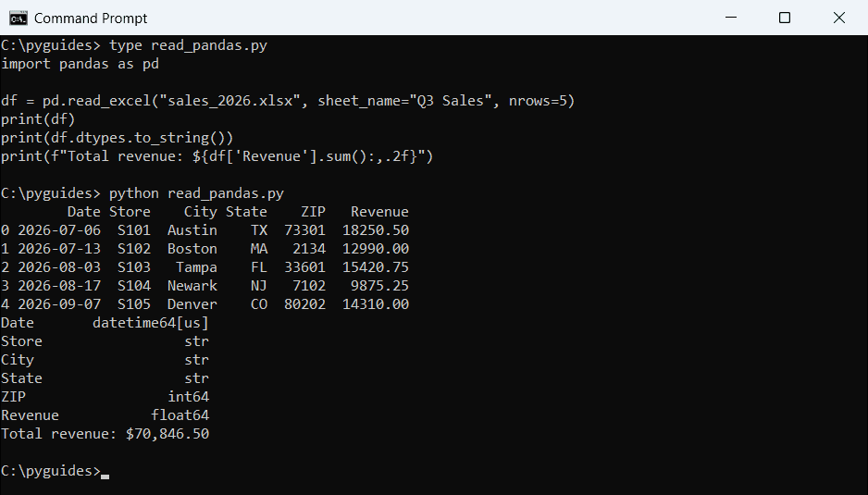This screenshot has height=495, width=868.
Task: Click the 'python read_pandas.py' command text
Action: (x=196, y=193)
